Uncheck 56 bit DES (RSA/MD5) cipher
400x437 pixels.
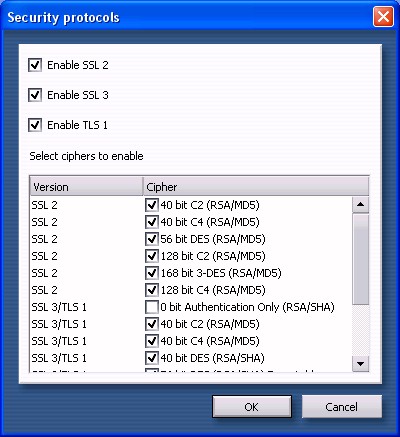[x=152, y=239]
